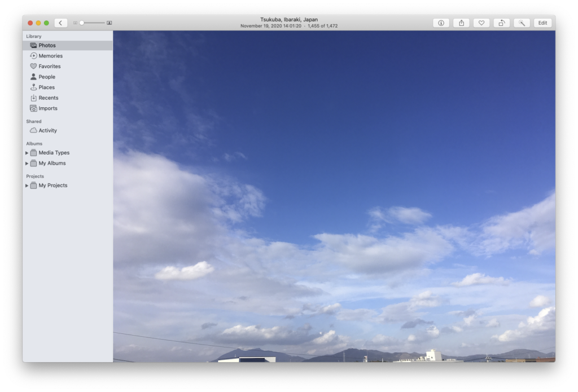Select Photos in the Library sidebar

point(47,46)
